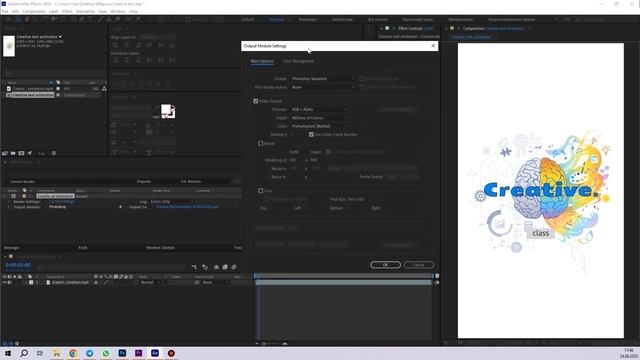The image size is (640, 360).
Task: Open the Depth dropdown showing Millions of Colors+
Action: [x=320, y=118]
